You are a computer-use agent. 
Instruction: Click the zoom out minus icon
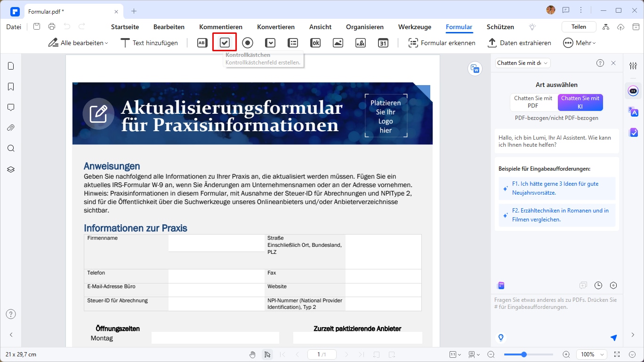pos(491,354)
